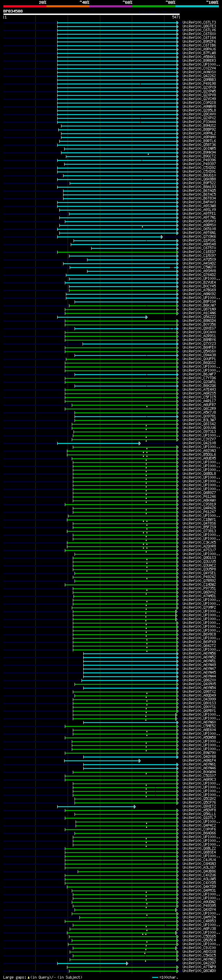Viewport: 222px width, 980px height.
Task: Select the UniRef100_Q2XPX9 label
Action: [199, 88]
